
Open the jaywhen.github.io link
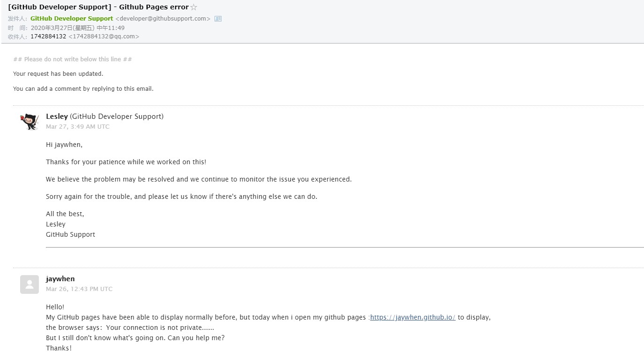(x=413, y=317)
